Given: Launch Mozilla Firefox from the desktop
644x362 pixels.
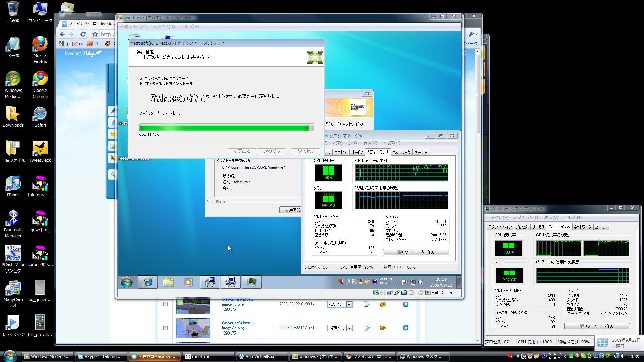Looking at the screenshot, I should 40,50.
